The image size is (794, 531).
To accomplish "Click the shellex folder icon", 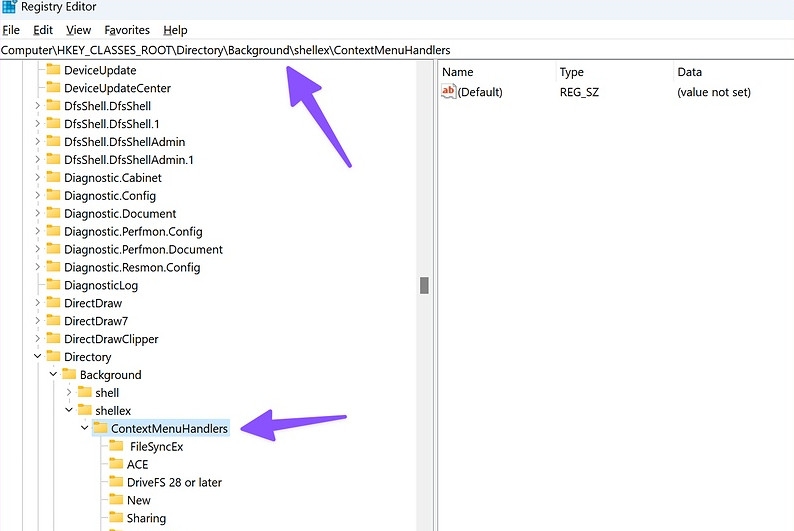I will coord(85,411).
